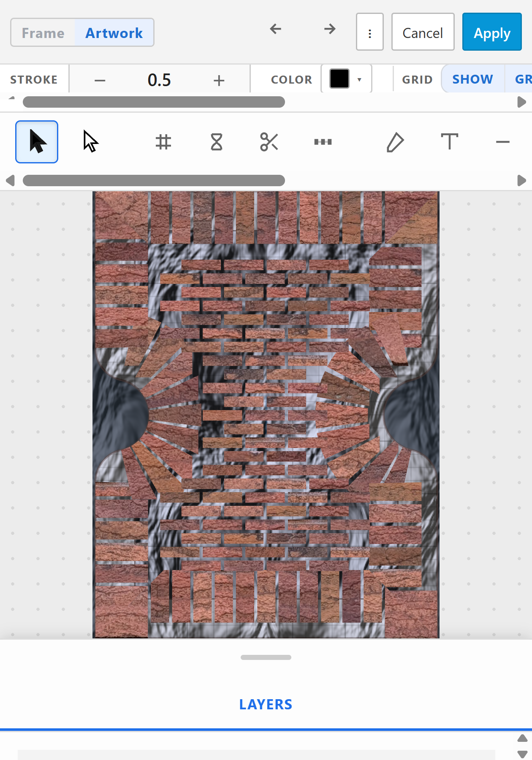Image resolution: width=532 pixels, height=760 pixels.
Task: Select the scissors cut tool
Action: click(x=269, y=142)
